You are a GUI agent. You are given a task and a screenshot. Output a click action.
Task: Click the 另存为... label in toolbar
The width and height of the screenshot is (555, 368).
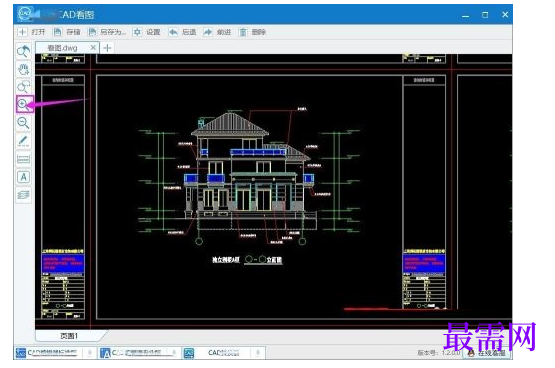click(x=113, y=32)
